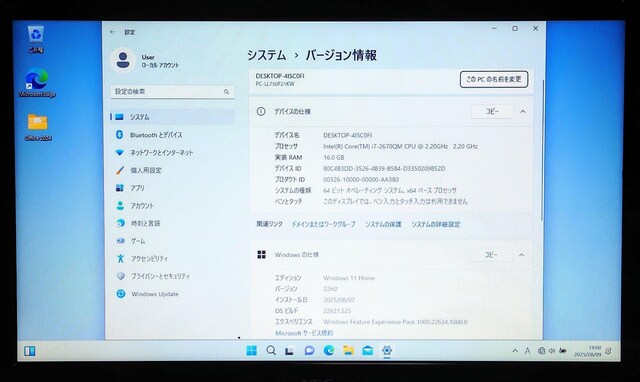Open アプリ settings section

172,188
